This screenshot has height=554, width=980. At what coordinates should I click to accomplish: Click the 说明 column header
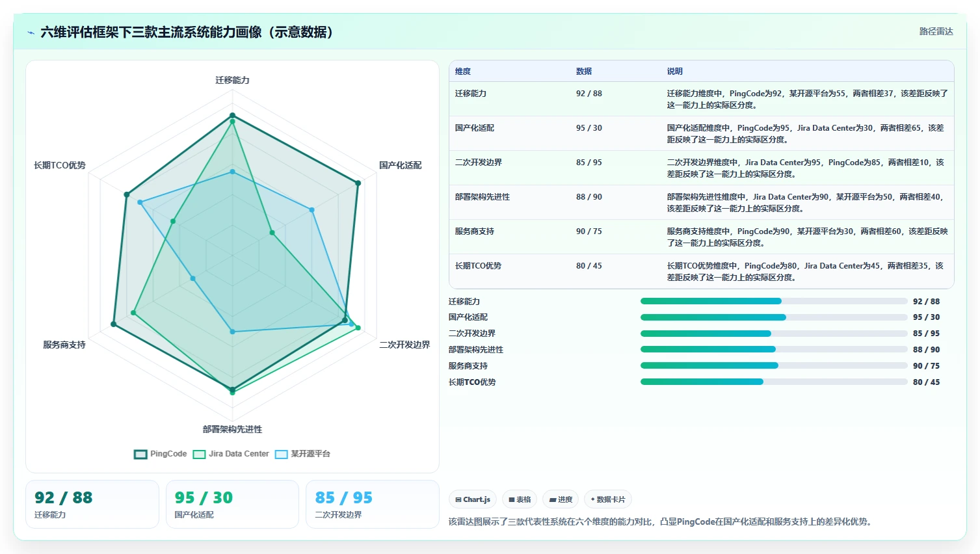pyautogui.click(x=674, y=72)
